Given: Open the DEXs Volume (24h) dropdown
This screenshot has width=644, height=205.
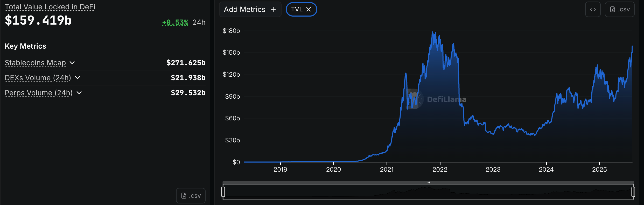Looking at the screenshot, I should tap(78, 78).
